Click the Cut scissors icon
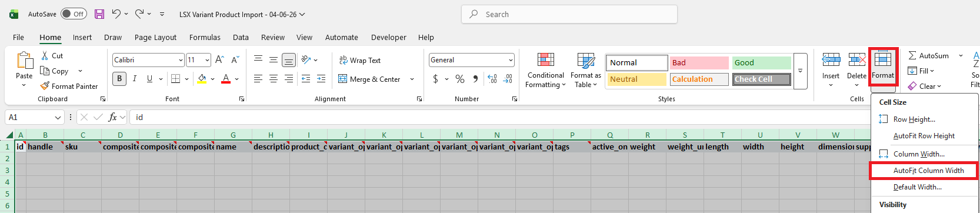Viewport: 980px width, 213px height. (45, 55)
